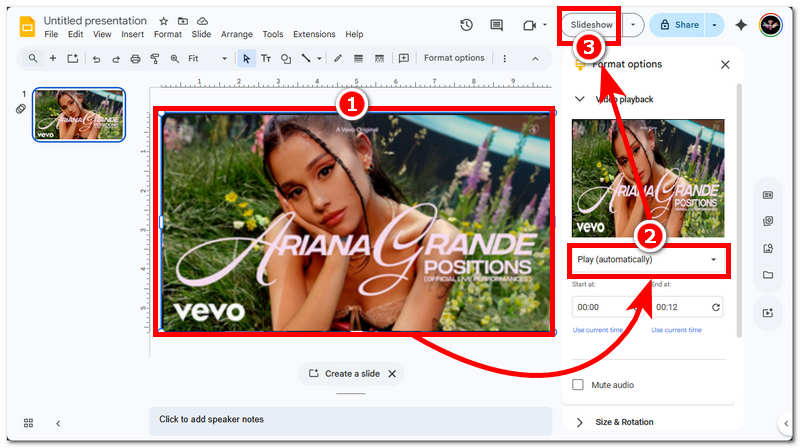Open the Format menu
This screenshot has width=800, height=448.
[168, 34]
